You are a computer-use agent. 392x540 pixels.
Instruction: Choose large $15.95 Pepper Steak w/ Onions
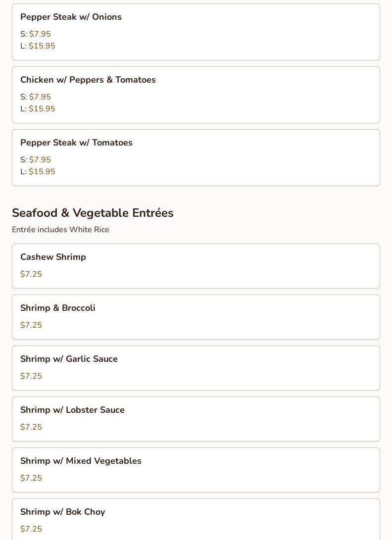pos(42,46)
